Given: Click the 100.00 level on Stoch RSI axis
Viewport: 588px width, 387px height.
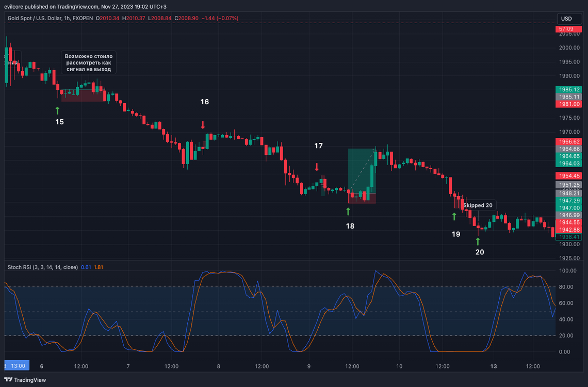Looking at the screenshot, I should pyautogui.click(x=567, y=271).
